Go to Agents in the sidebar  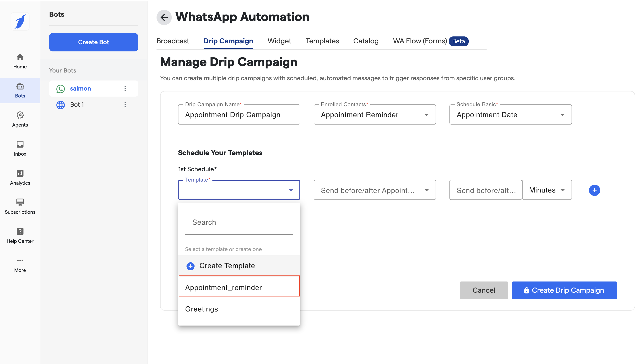click(20, 119)
